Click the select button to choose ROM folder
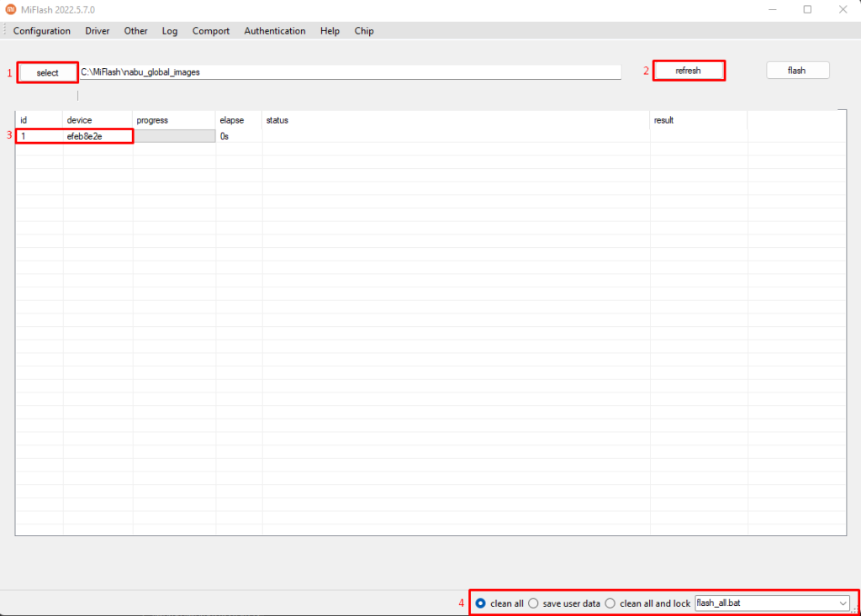Image resolution: width=861 pixels, height=616 pixels. 48,72
